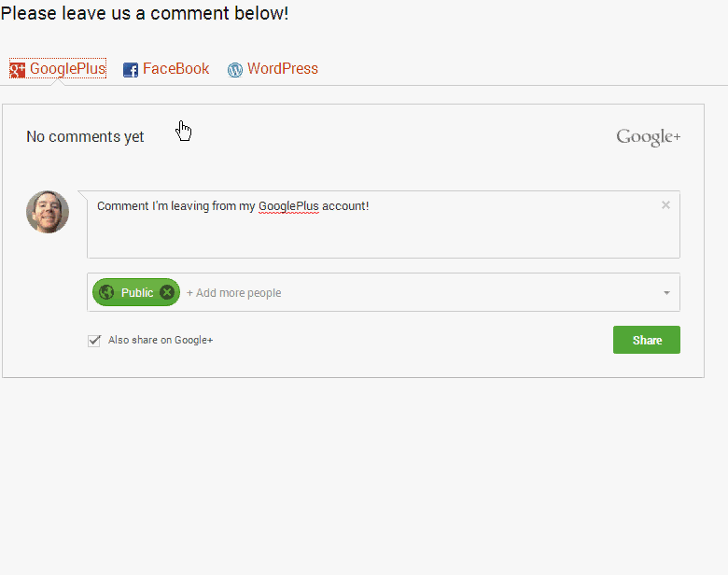
Task: Click the Facebook logo icon
Action: click(131, 70)
